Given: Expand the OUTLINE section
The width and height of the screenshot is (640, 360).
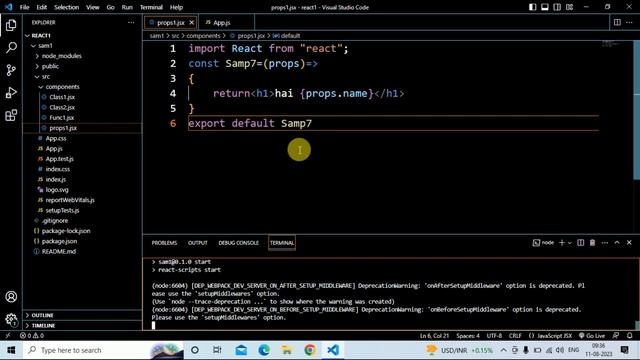Looking at the screenshot, I should 82,315.
